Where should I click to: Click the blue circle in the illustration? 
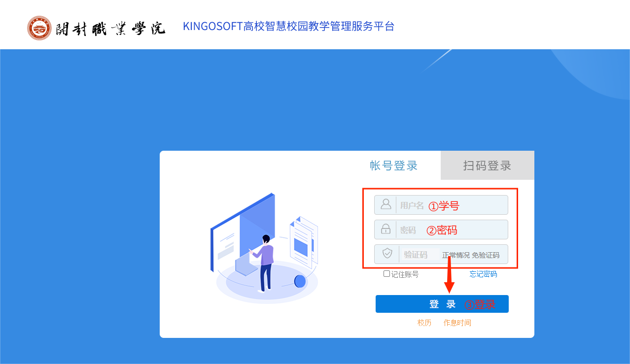click(x=300, y=281)
